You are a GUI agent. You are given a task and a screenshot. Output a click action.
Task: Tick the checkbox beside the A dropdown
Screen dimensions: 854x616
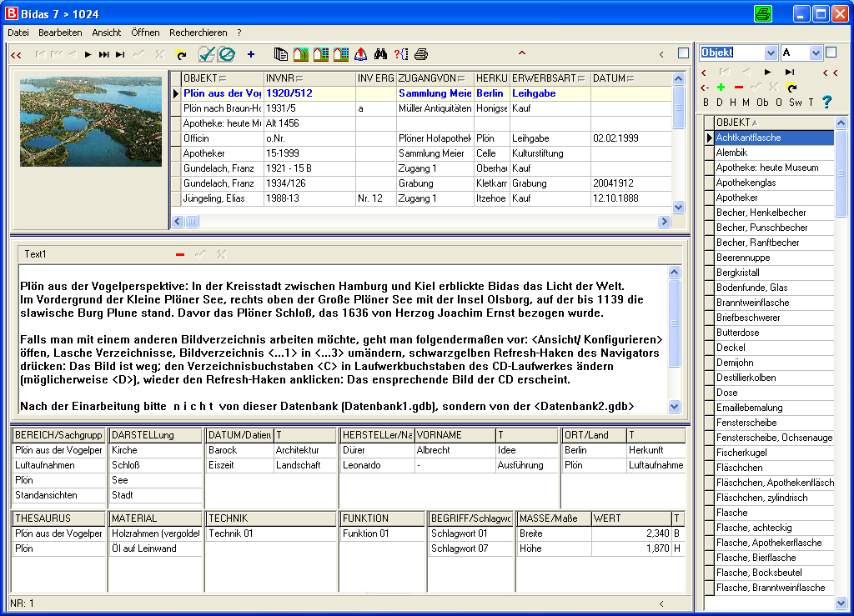point(831,53)
